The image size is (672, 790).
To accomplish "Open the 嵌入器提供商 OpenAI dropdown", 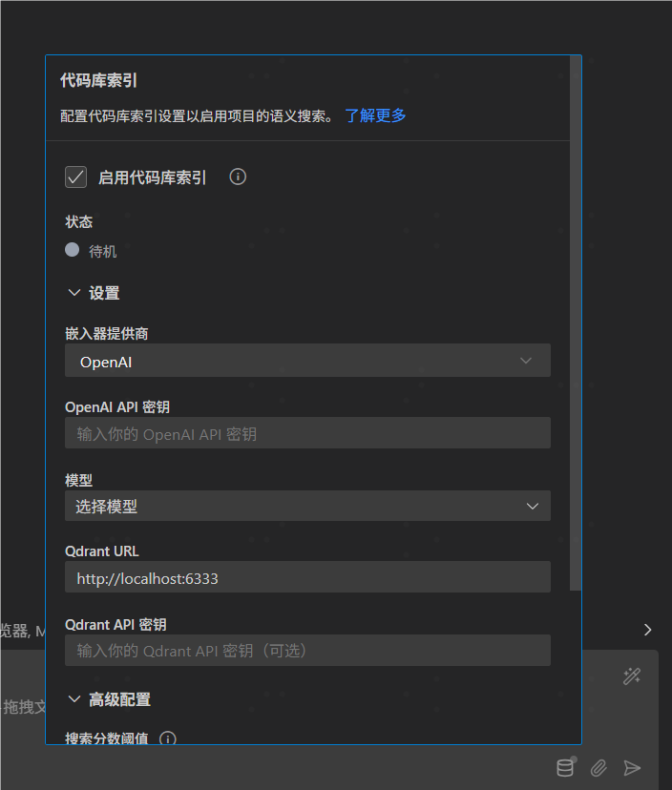I will (x=307, y=362).
